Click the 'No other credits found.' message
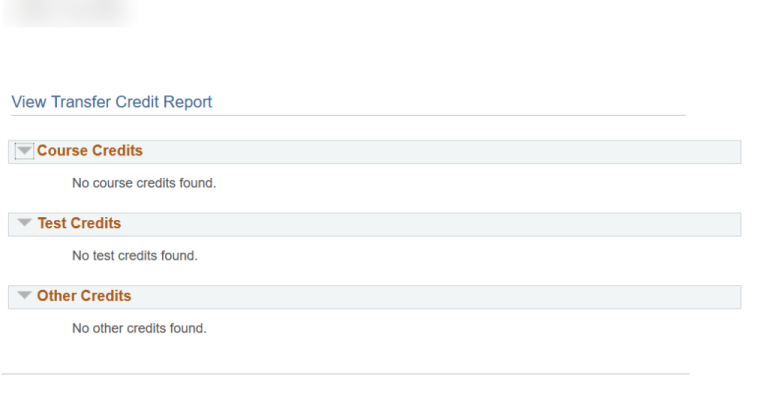Viewport: 768px width, 401px height. click(139, 328)
